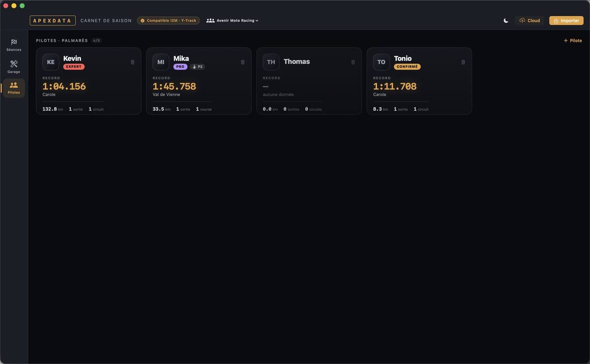The height and width of the screenshot is (364, 590).
Task: Click the CARNET DE SAISON title
Action: coord(106,21)
